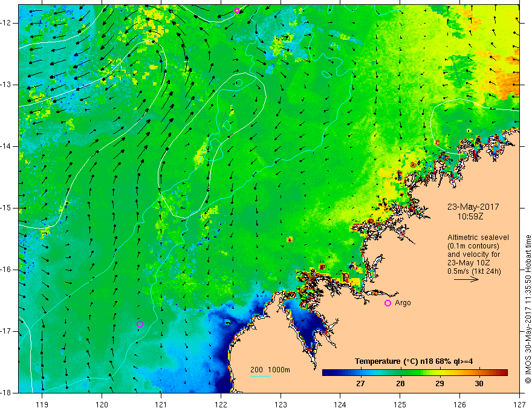Click the '23-May 10Z' caption line

[468, 263]
